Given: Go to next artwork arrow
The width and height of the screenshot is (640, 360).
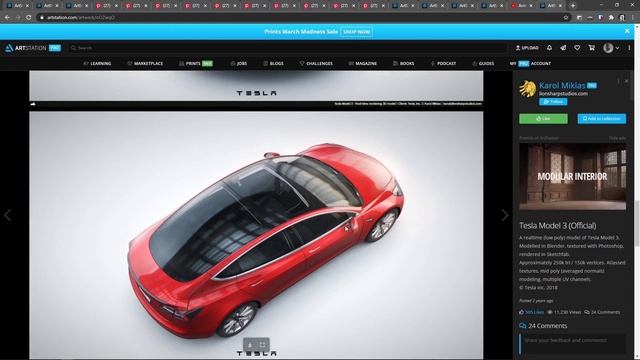Looking at the screenshot, I should point(505,215).
